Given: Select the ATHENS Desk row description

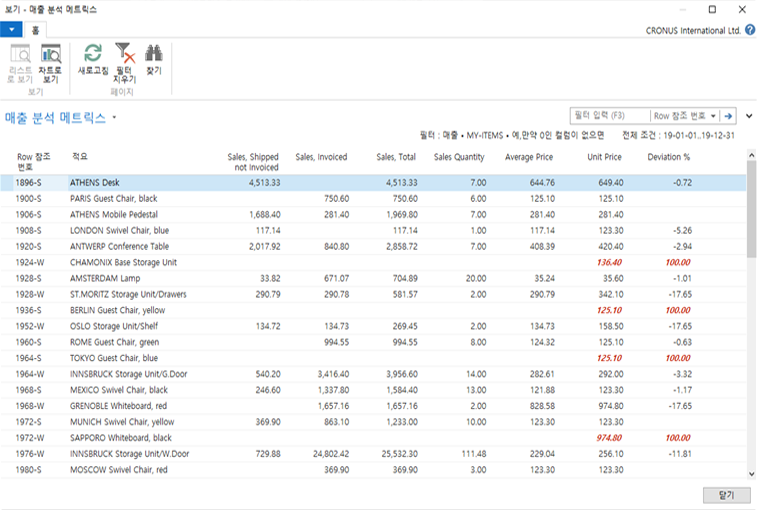Looking at the screenshot, I should [95, 183].
